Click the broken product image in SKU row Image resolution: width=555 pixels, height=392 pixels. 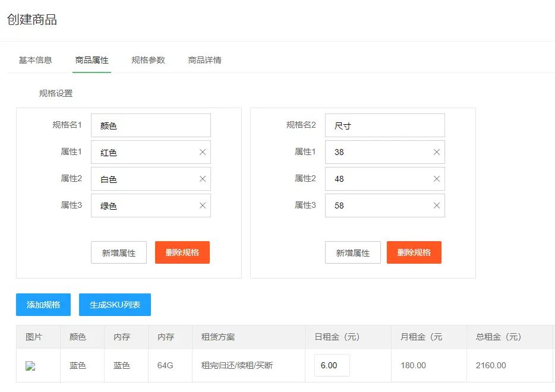pyautogui.click(x=30, y=366)
